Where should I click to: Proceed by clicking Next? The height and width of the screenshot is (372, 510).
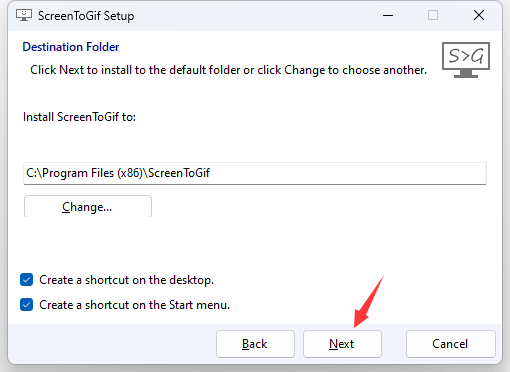[x=342, y=344]
